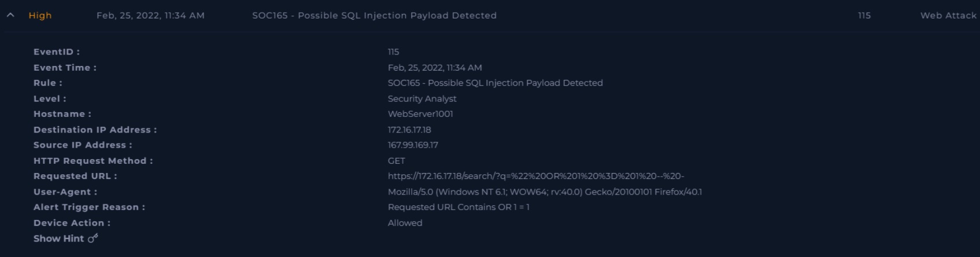Select hostname WebServer1001
980x257 pixels.
click(420, 114)
